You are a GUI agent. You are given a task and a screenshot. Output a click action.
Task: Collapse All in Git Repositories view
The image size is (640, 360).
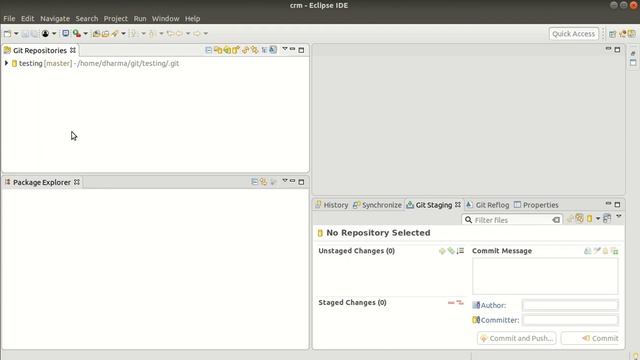[209, 50]
